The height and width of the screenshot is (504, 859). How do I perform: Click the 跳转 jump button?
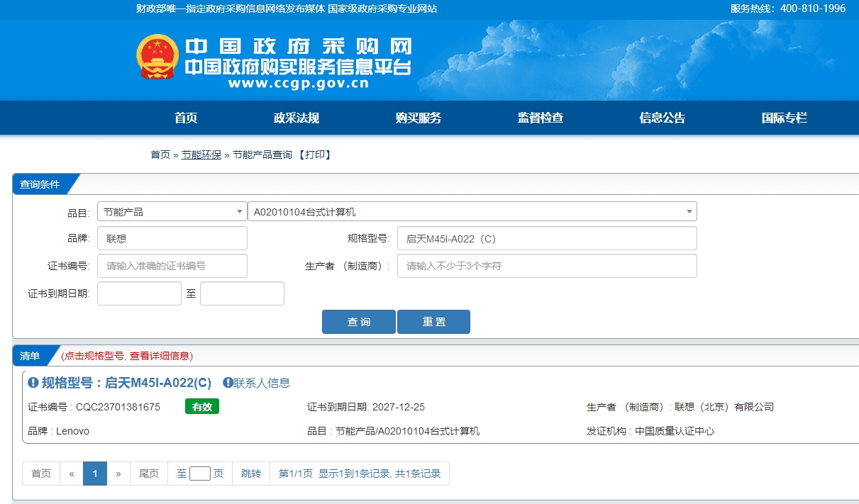coord(251,474)
